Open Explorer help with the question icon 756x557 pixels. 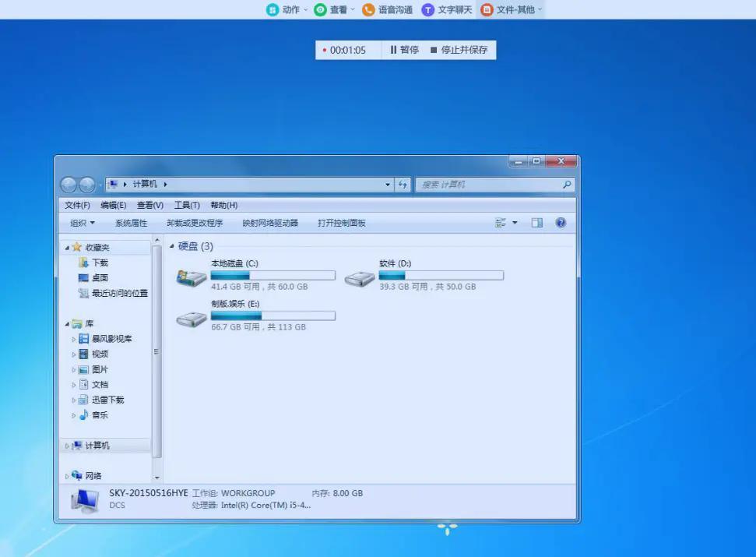click(x=561, y=223)
